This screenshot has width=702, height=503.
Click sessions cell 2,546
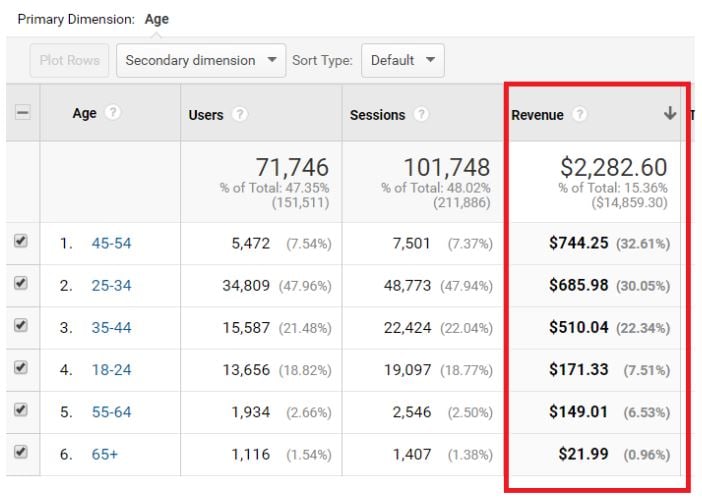pos(412,412)
